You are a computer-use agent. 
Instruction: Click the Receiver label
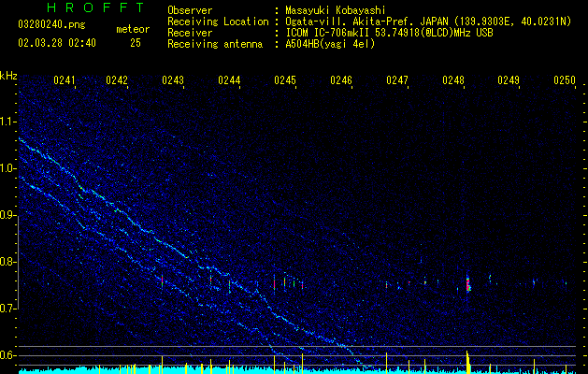(190, 34)
